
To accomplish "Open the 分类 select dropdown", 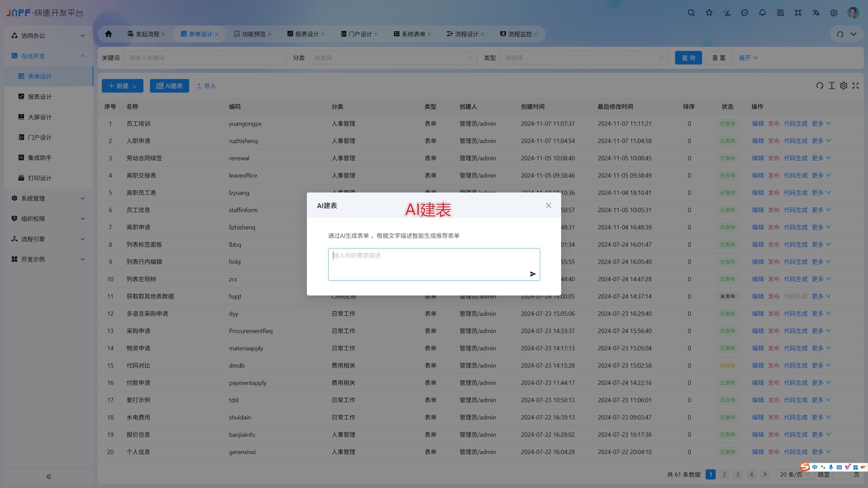I will pos(392,58).
